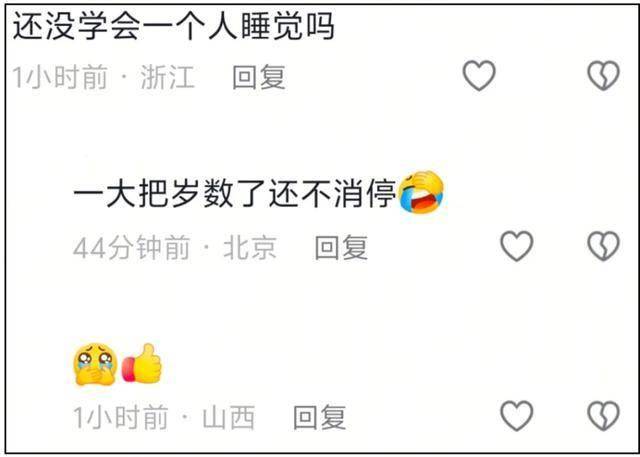Like the 北京 comment with heart icon
The width and height of the screenshot is (640, 457).
click(x=517, y=246)
